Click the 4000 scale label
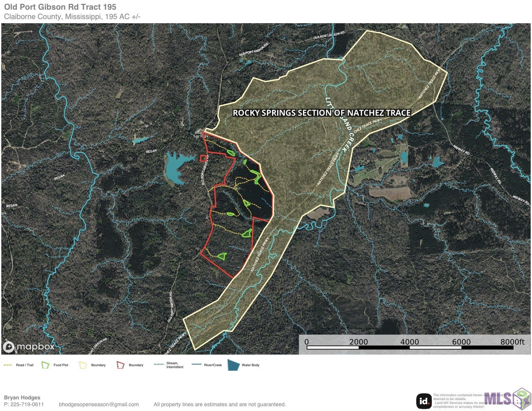This screenshot has width=532, height=411. pyautogui.click(x=409, y=342)
